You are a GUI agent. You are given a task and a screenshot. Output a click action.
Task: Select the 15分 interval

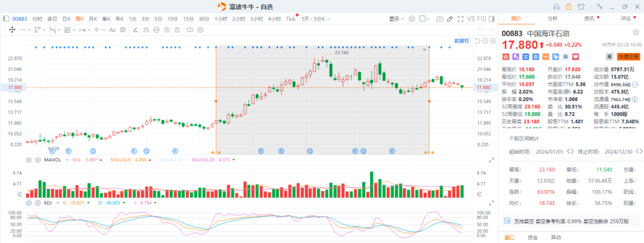click(x=188, y=18)
